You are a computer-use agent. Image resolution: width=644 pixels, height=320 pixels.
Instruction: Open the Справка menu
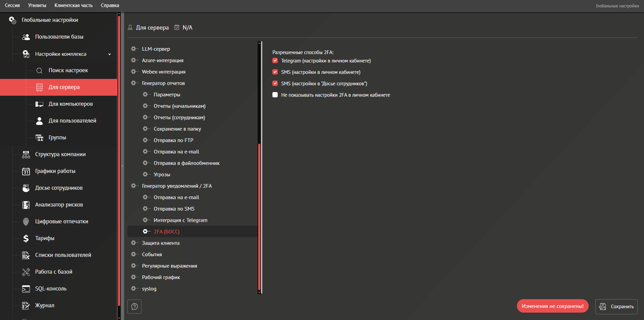click(x=110, y=5)
